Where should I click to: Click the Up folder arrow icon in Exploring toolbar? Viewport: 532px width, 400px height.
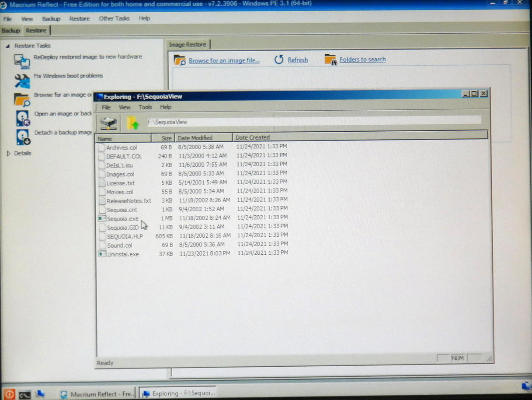133,123
